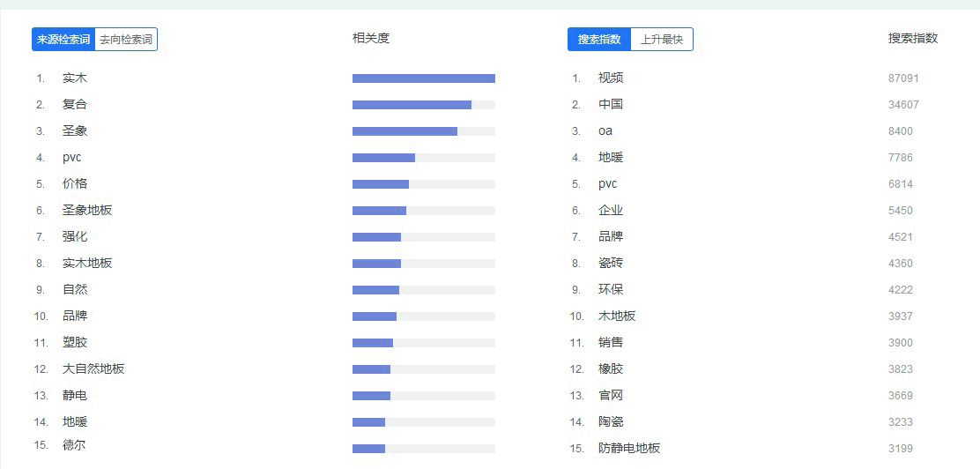Click the relevance bar for 实木
Image resolution: width=980 pixels, height=469 pixels.
point(423,78)
